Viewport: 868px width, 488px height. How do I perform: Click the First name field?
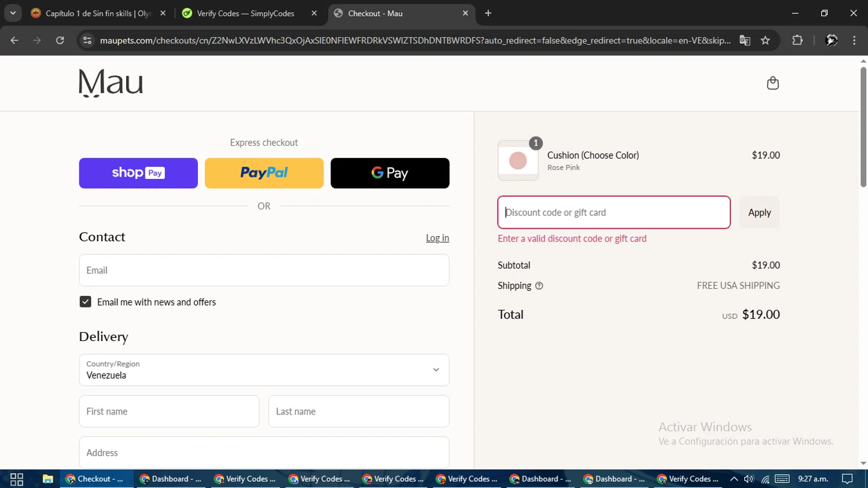click(169, 412)
